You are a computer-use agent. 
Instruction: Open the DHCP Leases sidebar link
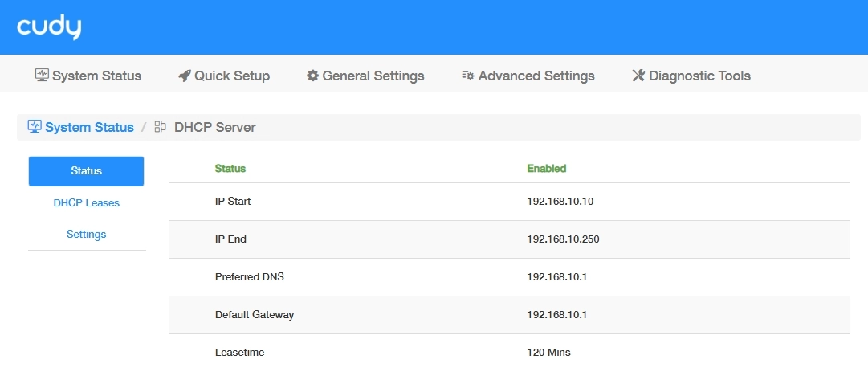click(86, 203)
